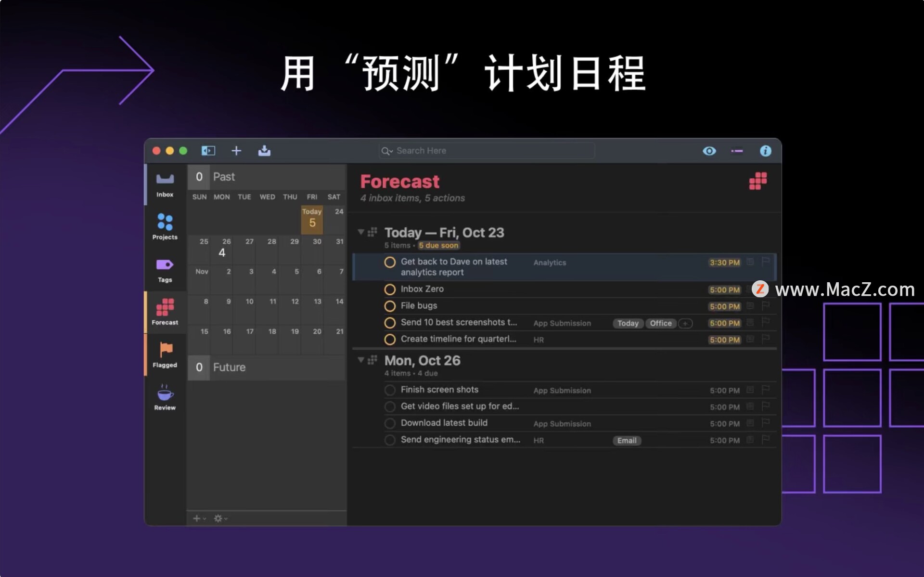Flag the Finish screen shots task
Image resolution: width=924 pixels, height=577 pixels.
766,389
